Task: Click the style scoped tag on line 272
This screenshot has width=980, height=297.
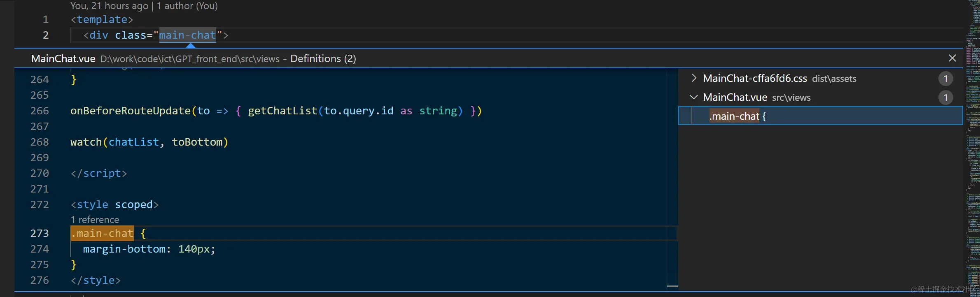Action: point(114,205)
